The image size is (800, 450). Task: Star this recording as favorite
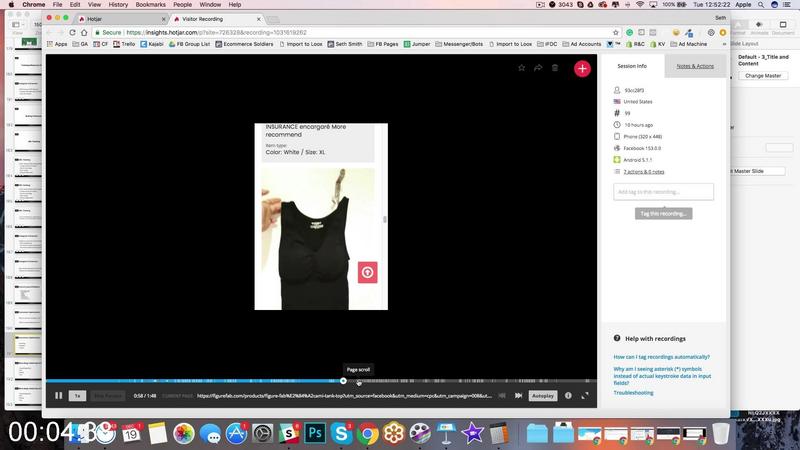(521, 68)
